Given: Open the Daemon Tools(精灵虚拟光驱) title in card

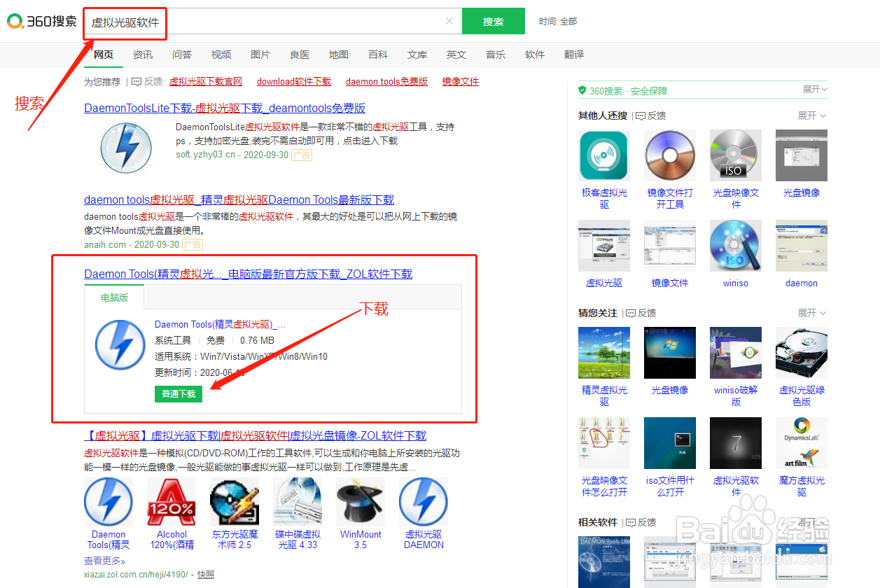Looking at the screenshot, I should 220,324.
